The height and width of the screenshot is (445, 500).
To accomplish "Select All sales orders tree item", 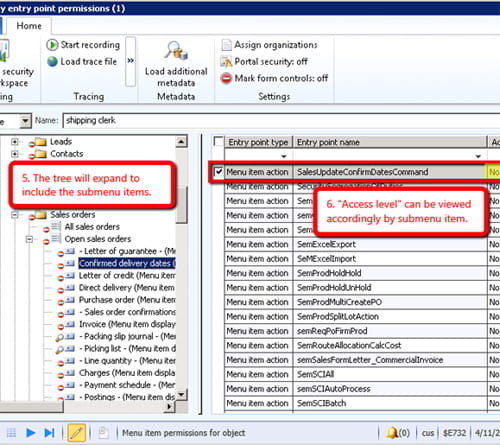I will pos(92,227).
